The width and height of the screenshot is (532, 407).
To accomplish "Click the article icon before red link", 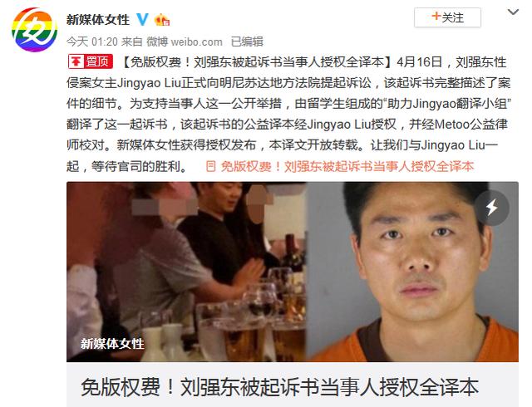I will [x=210, y=166].
